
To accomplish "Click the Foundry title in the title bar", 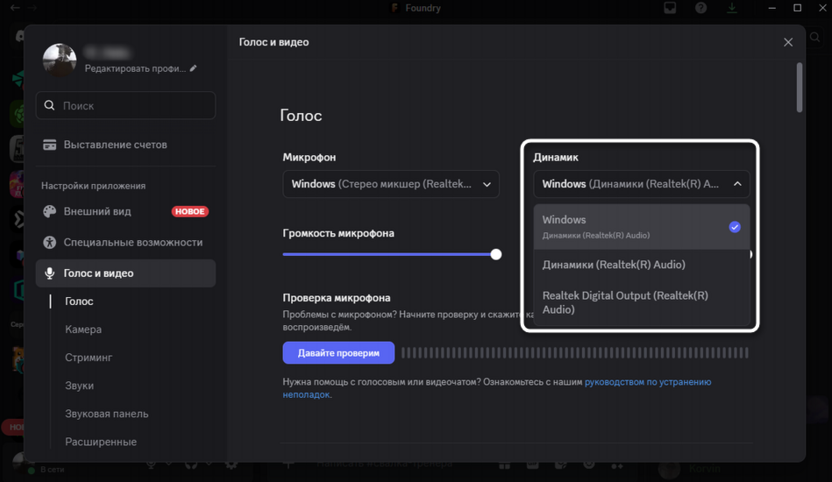I will [423, 8].
